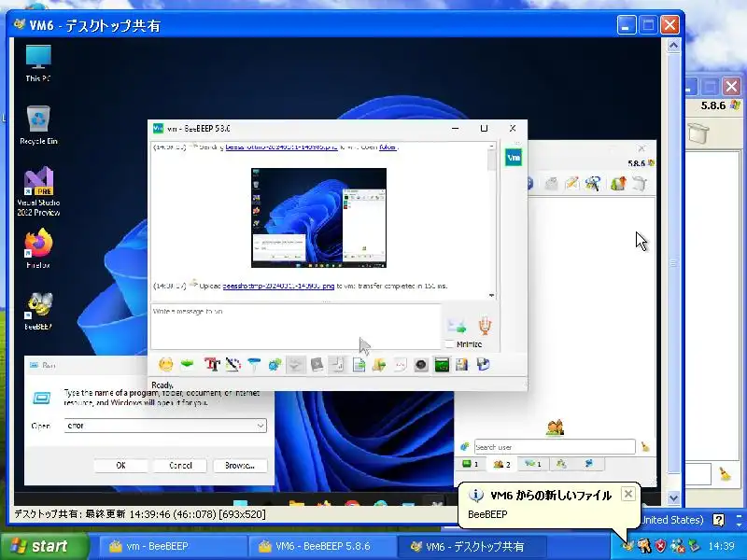
Task: Click the Search user field
Action: tap(555, 447)
